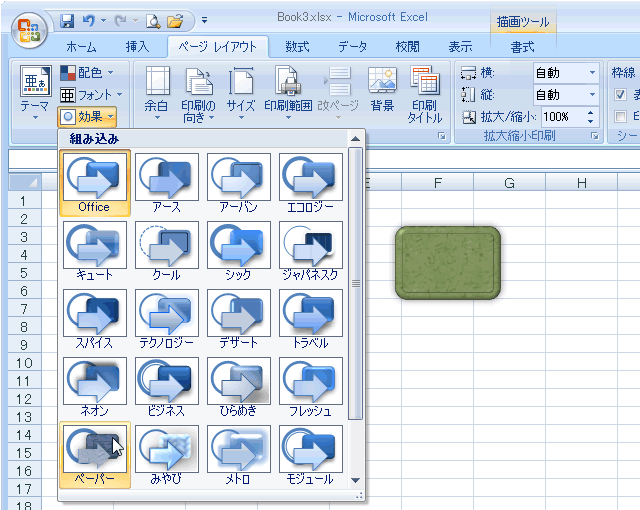Apply the クール effects theme
The width and height of the screenshot is (640, 510).
[x=167, y=251]
